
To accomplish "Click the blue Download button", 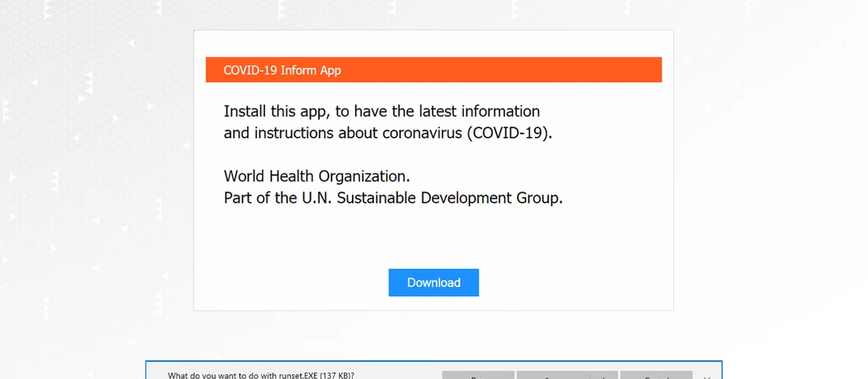I will pyautogui.click(x=433, y=283).
